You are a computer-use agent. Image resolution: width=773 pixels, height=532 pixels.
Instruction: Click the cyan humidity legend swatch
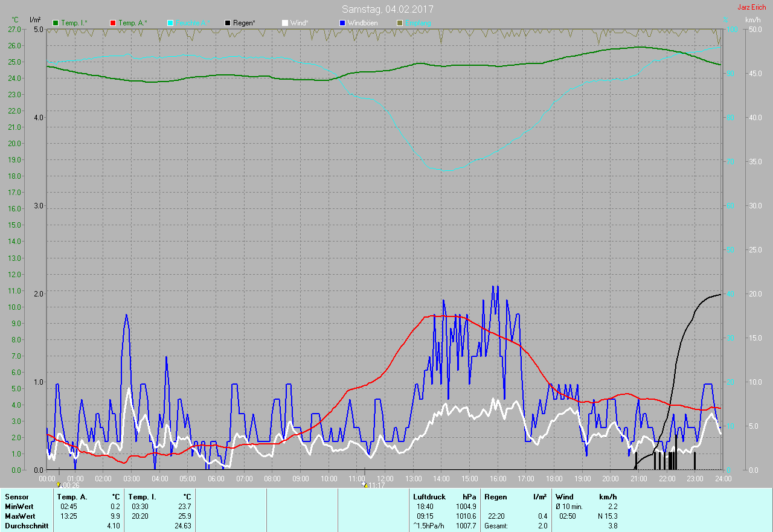coord(170,23)
